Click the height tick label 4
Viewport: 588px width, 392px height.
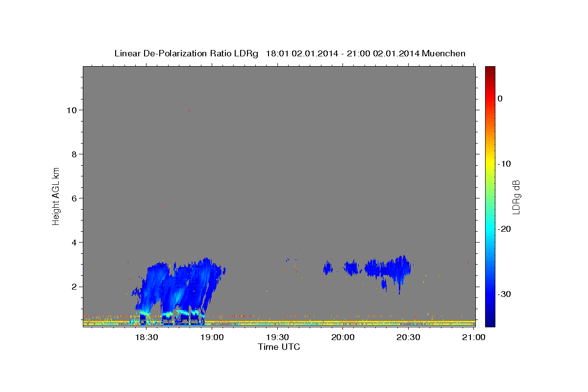[73, 243]
